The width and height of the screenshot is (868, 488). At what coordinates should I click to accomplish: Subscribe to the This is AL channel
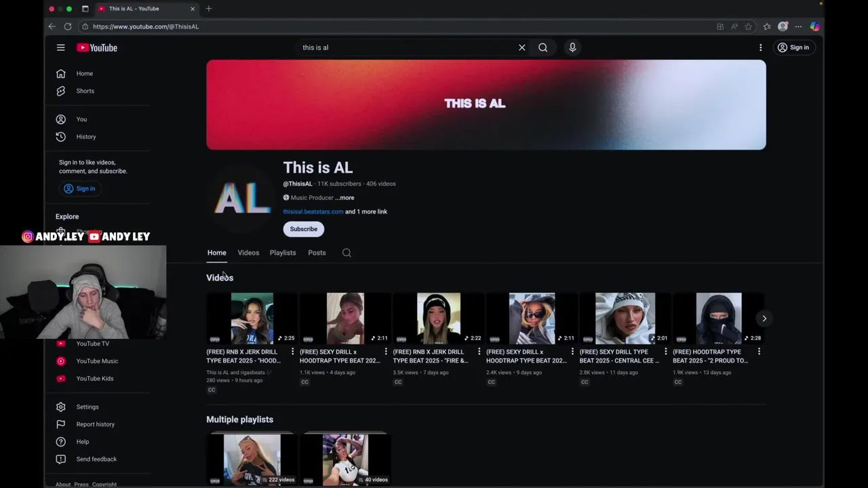click(x=304, y=229)
